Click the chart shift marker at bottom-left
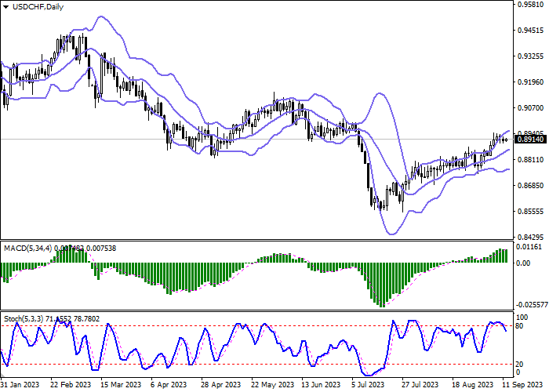The width and height of the screenshot is (549, 392). coord(2,376)
